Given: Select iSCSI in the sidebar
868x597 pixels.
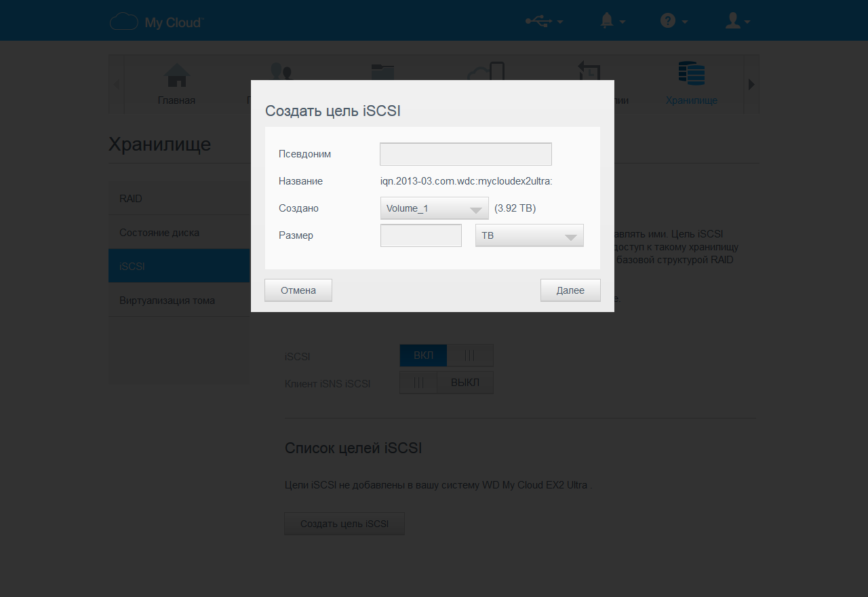Looking at the screenshot, I should click(x=179, y=266).
